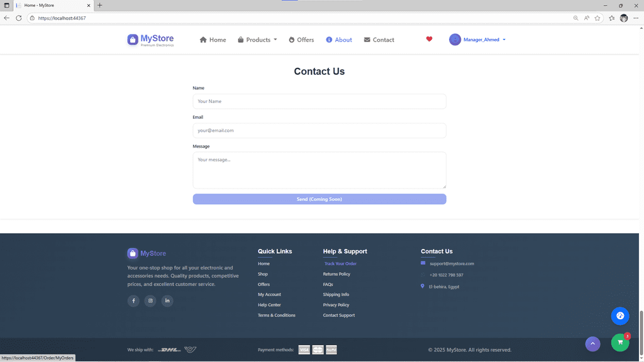Screen dimensions: 644x362
Task: Open browser settings and more menu
Action: click(636, 18)
